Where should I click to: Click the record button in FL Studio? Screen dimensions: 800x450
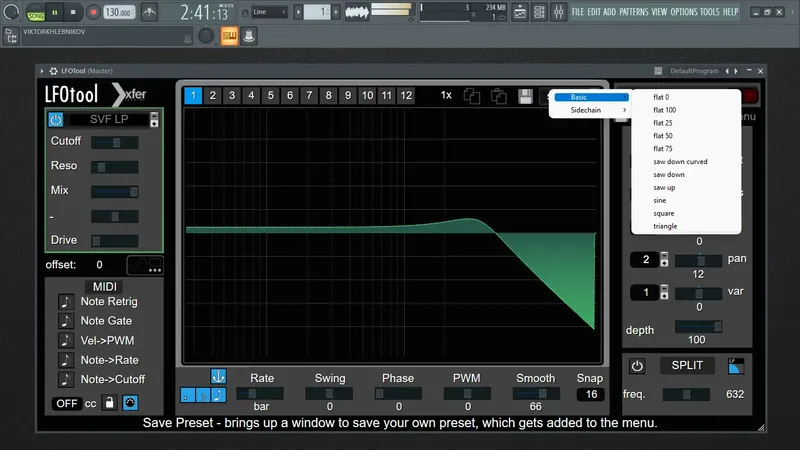93,12
